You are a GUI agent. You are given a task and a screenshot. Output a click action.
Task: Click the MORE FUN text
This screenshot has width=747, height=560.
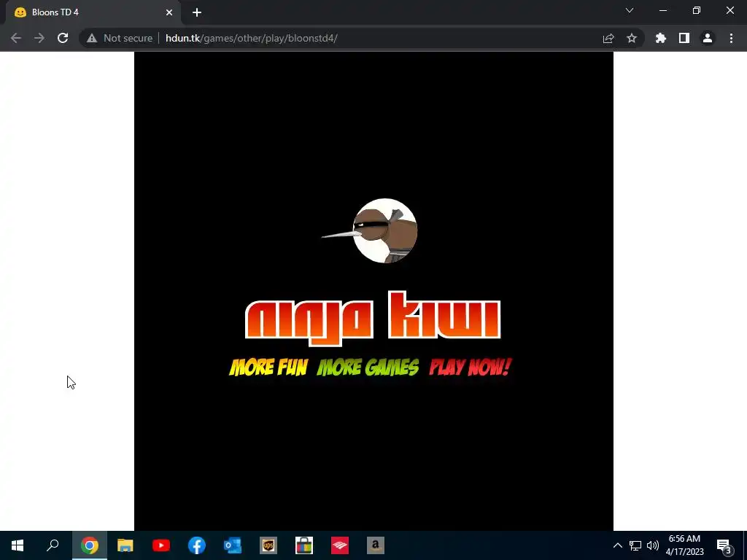(x=268, y=367)
